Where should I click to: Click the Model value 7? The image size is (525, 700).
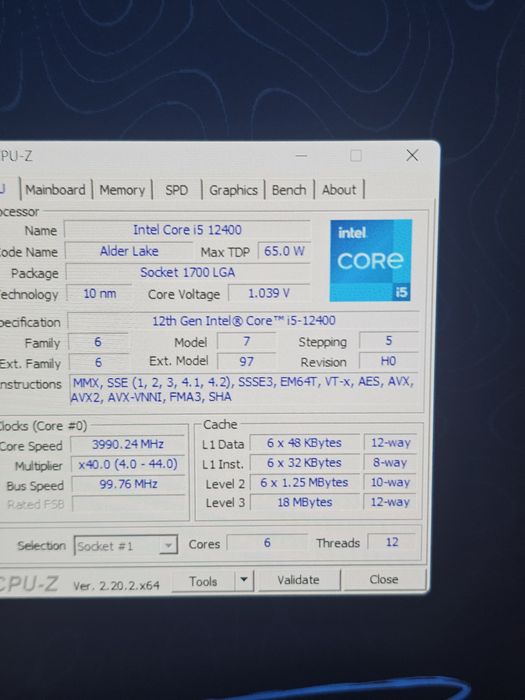click(x=246, y=342)
